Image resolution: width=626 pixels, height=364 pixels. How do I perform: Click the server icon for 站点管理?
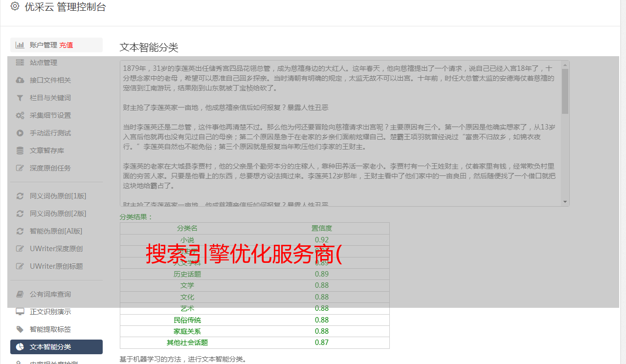[20, 63]
